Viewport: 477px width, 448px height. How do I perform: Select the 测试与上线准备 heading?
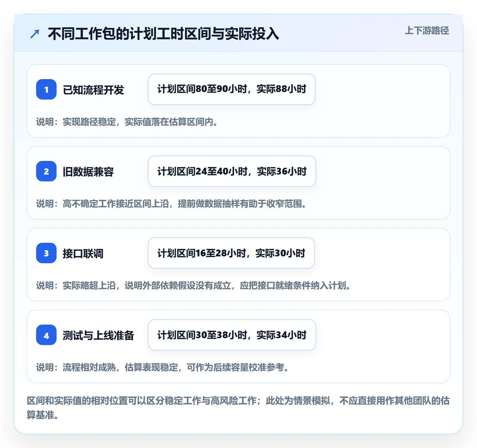(x=98, y=335)
